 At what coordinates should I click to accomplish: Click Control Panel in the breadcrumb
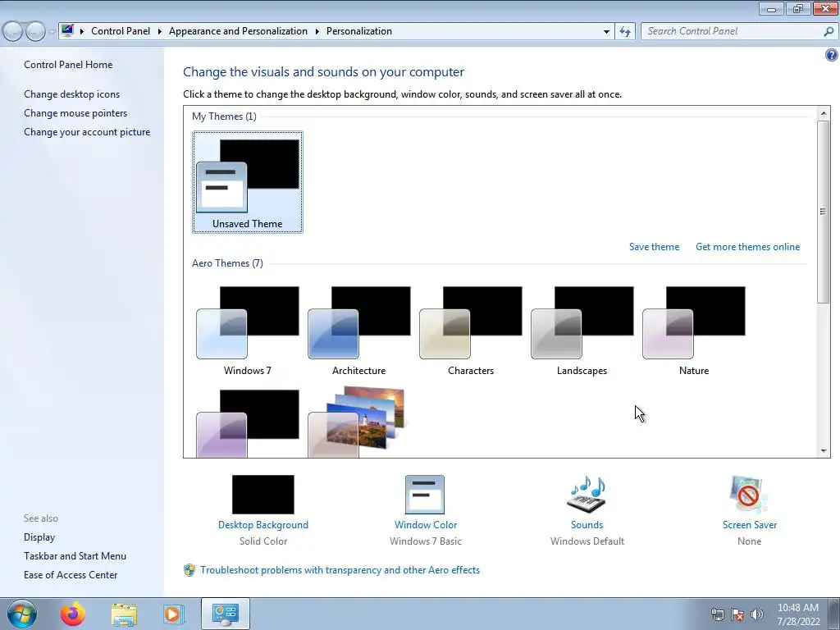click(121, 31)
